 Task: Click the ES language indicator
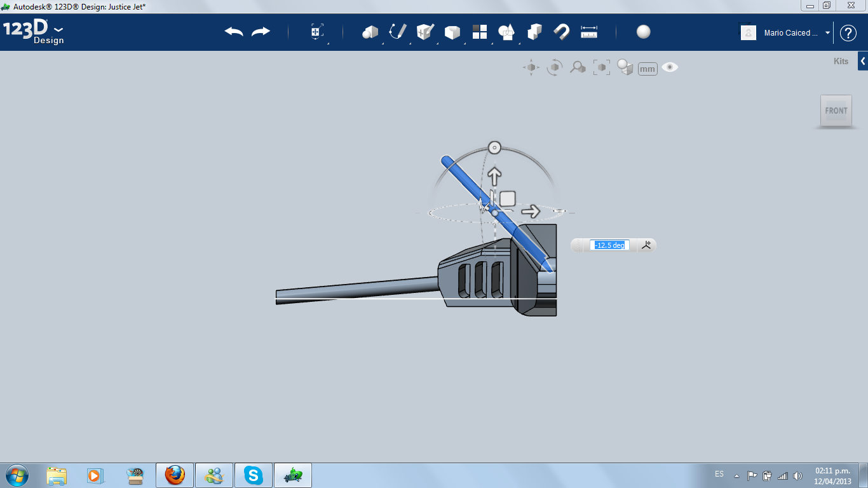tap(719, 474)
